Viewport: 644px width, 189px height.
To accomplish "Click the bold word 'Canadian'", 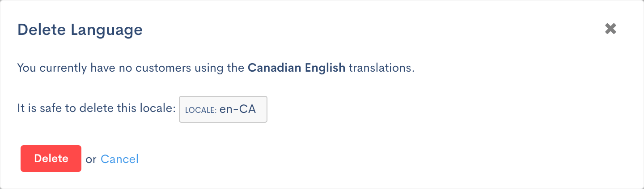I will (x=274, y=69).
